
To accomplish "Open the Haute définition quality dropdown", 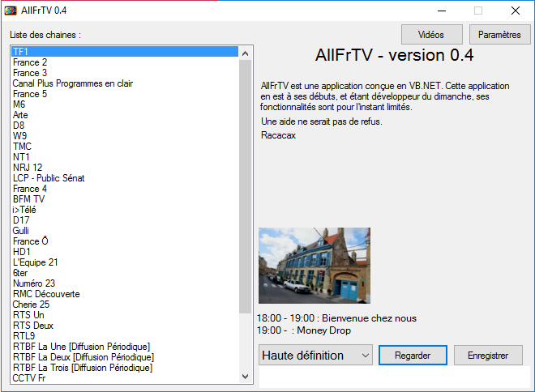I will pos(315,356).
